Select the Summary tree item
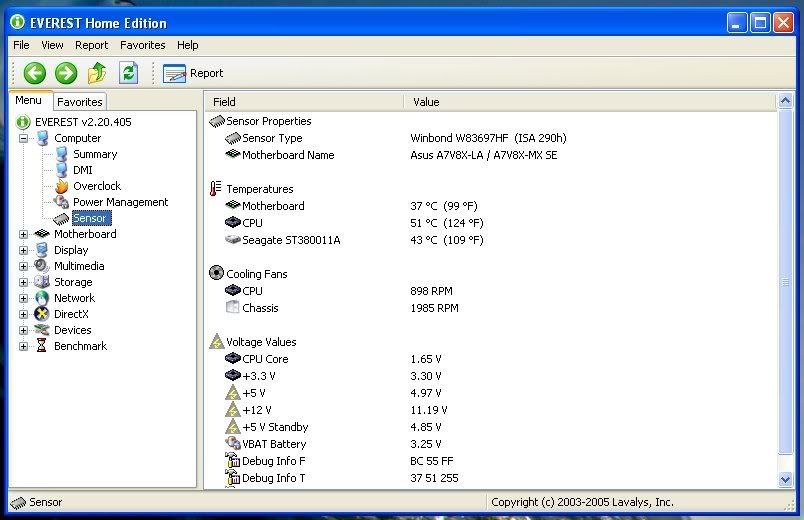This screenshot has height=520, width=804. pos(95,154)
